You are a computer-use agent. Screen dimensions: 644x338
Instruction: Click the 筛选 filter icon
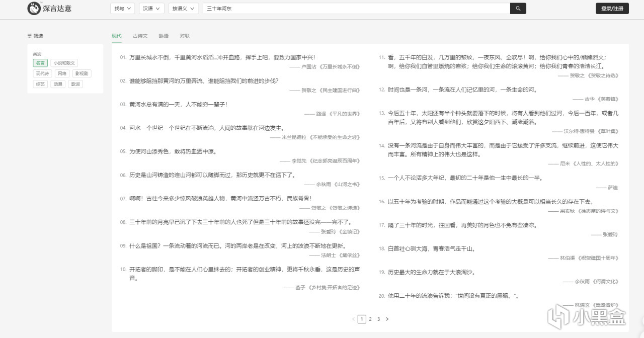(x=29, y=36)
